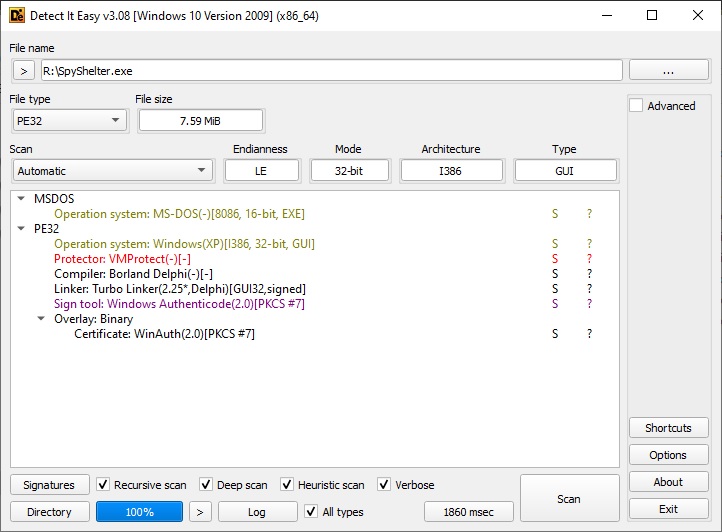Click the Scan button
This screenshot has height=532, width=722.
click(569, 498)
